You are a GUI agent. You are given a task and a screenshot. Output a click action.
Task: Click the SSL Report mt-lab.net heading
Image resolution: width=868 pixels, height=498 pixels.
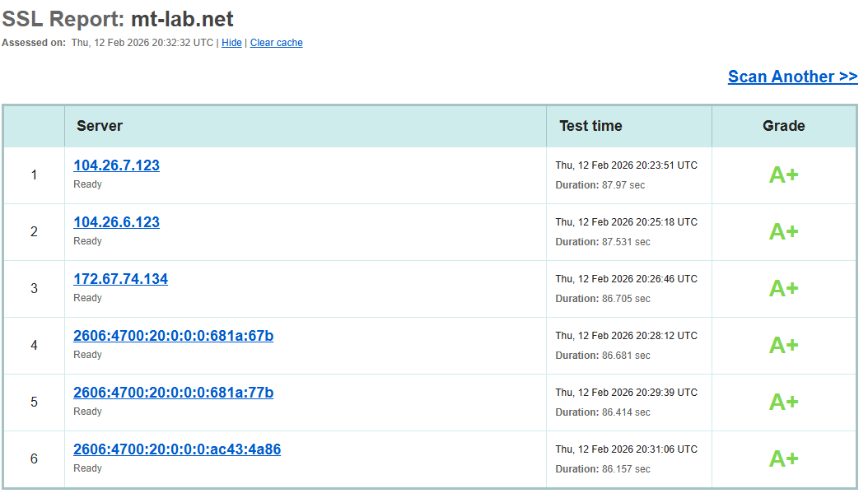click(x=118, y=19)
